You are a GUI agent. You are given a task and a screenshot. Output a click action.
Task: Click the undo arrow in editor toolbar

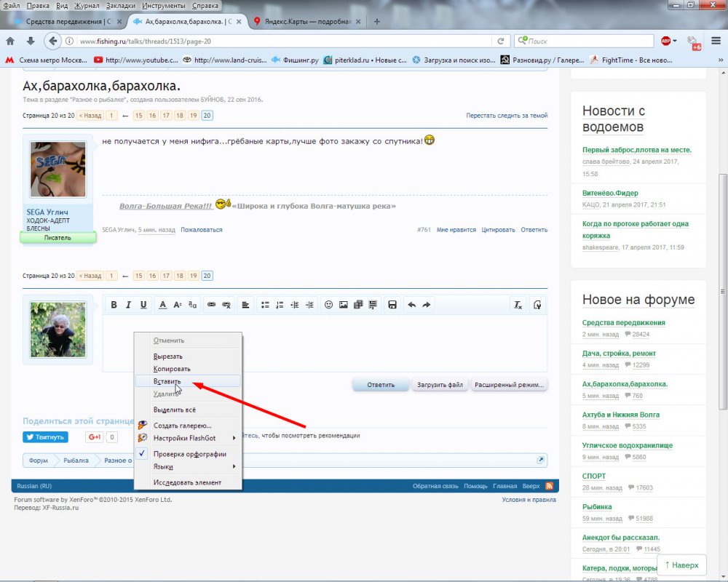[411, 305]
